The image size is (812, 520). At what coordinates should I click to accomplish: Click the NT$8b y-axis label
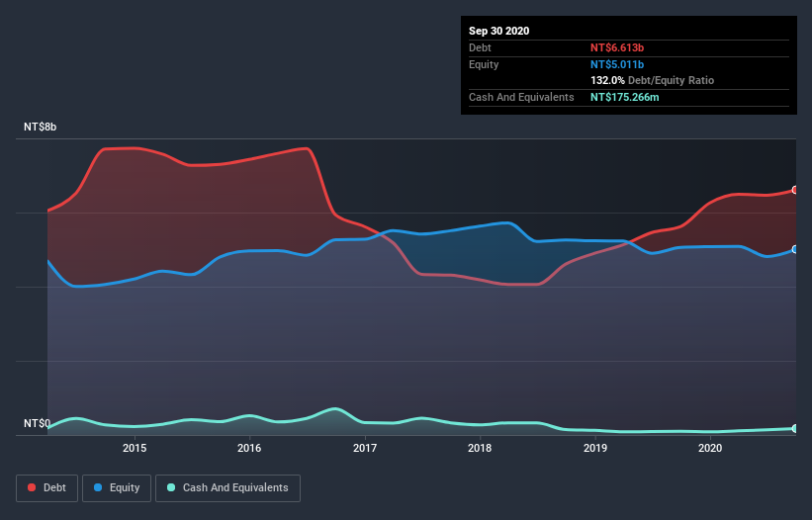point(40,127)
